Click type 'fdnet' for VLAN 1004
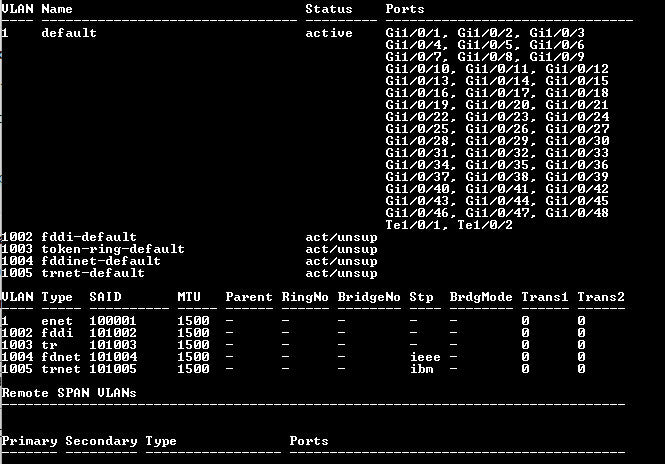 [61, 357]
